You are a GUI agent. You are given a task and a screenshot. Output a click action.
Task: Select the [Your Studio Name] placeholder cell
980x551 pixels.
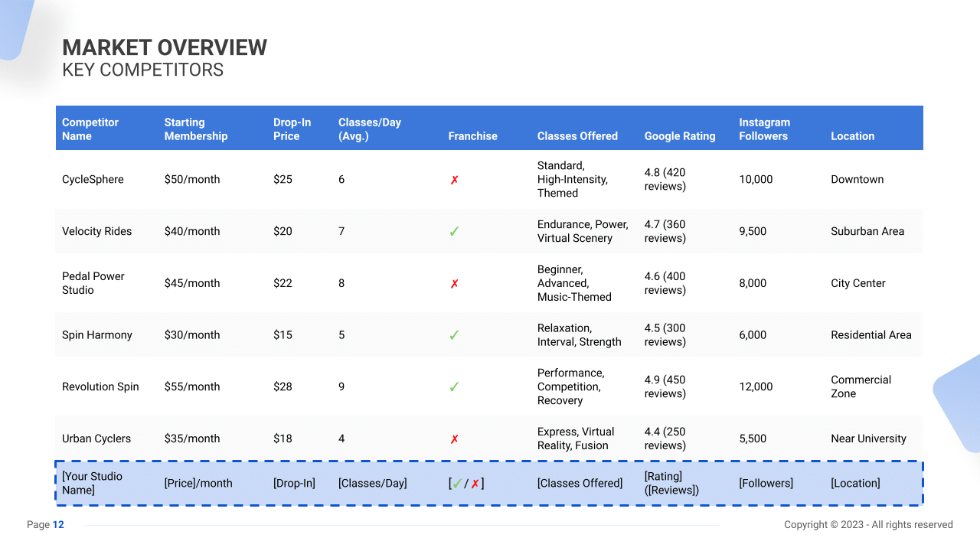93,483
